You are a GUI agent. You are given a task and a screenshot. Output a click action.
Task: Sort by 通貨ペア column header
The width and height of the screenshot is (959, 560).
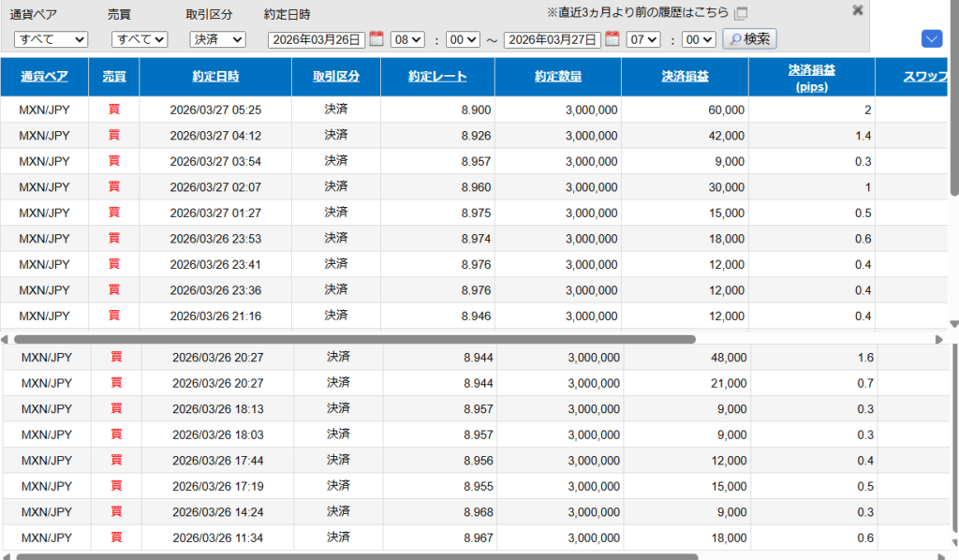point(45,77)
